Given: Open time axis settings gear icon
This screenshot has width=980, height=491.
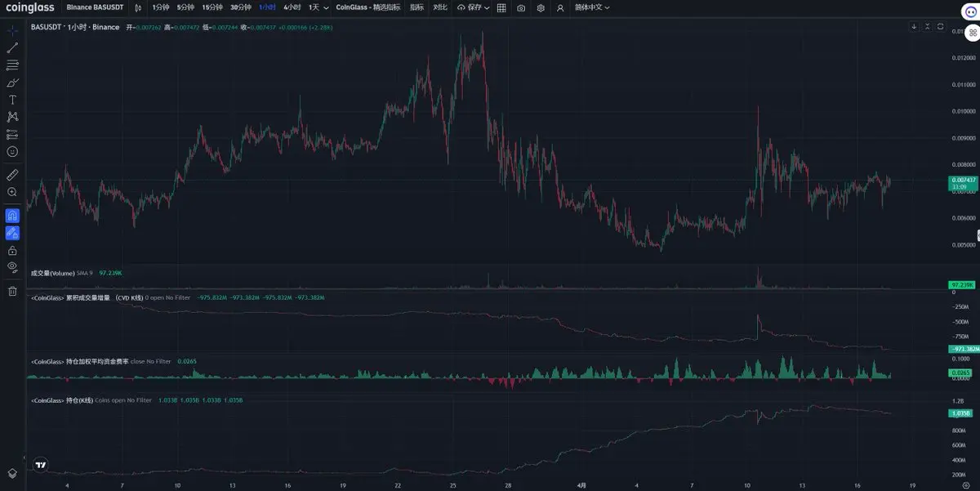Looking at the screenshot, I should point(965,484).
